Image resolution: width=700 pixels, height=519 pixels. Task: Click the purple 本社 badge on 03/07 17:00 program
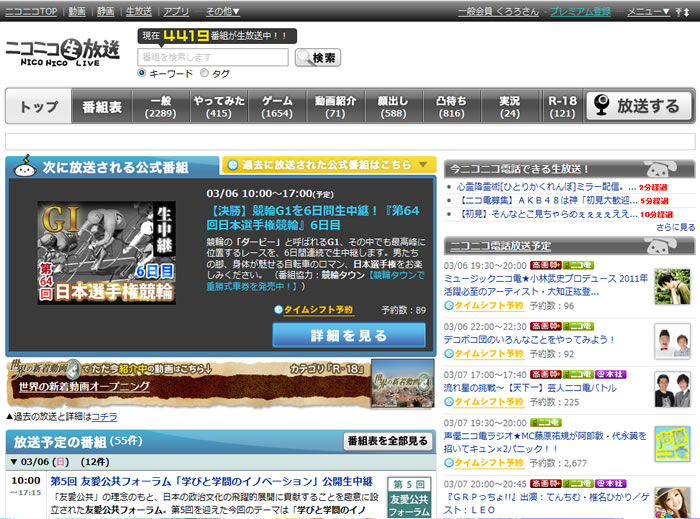coord(611,374)
